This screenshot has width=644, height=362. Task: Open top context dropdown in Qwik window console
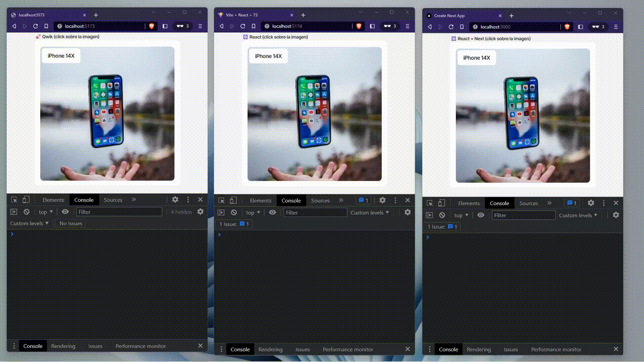coord(46,212)
